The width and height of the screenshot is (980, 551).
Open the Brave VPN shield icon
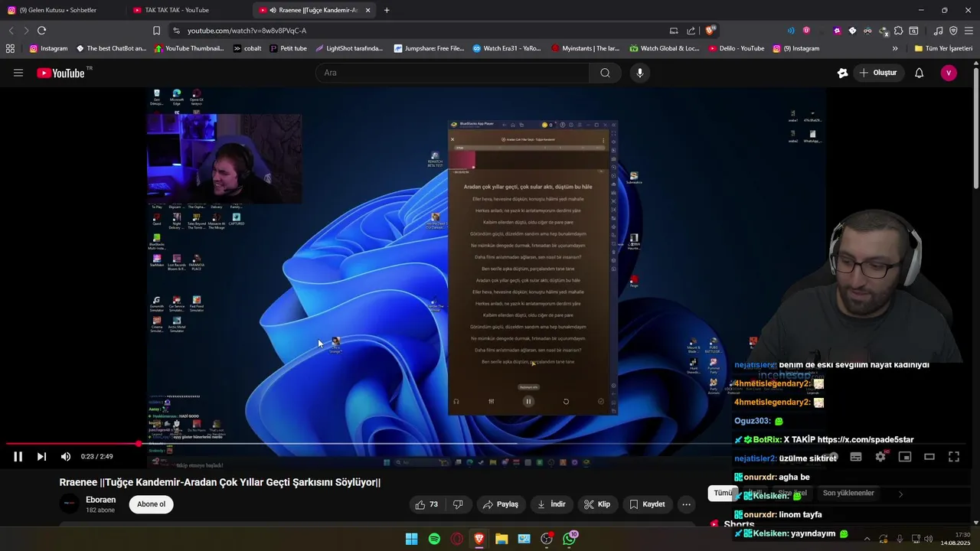pyautogui.click(x=953, y=31)
